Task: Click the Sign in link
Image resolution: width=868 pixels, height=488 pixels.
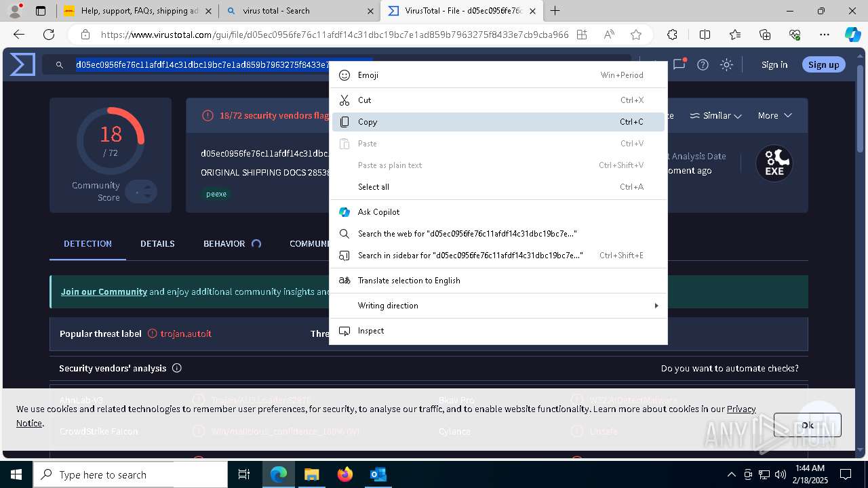Action: 774,64
